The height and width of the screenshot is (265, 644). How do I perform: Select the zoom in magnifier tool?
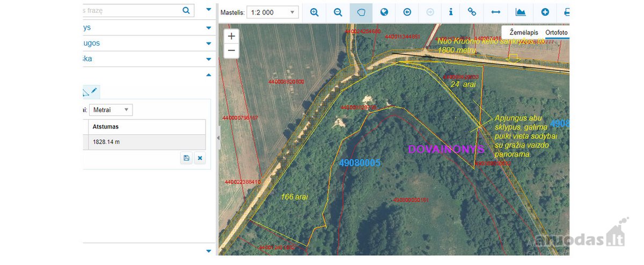pos(314,12)
